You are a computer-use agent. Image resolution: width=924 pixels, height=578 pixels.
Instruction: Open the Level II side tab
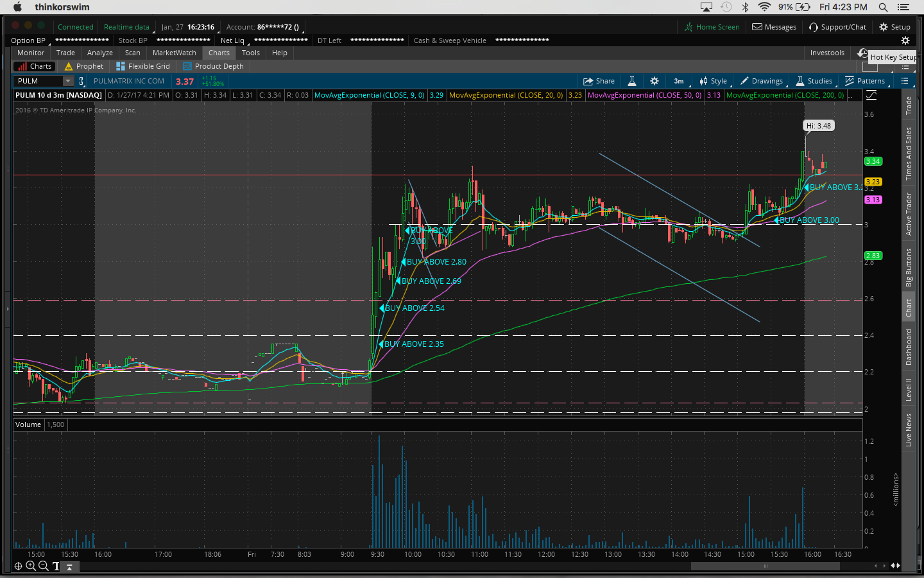[x=909, y=389]
